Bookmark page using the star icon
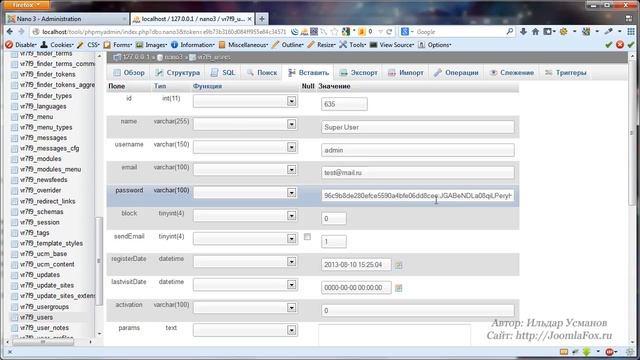Viewport: 640px width, 360px height. 334,31
